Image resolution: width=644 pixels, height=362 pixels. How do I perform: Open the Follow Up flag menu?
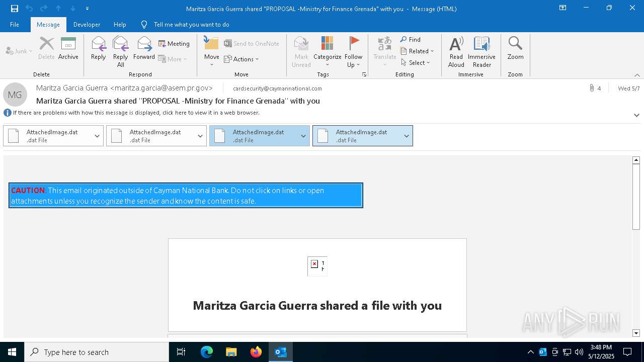(x=354, y=51)
